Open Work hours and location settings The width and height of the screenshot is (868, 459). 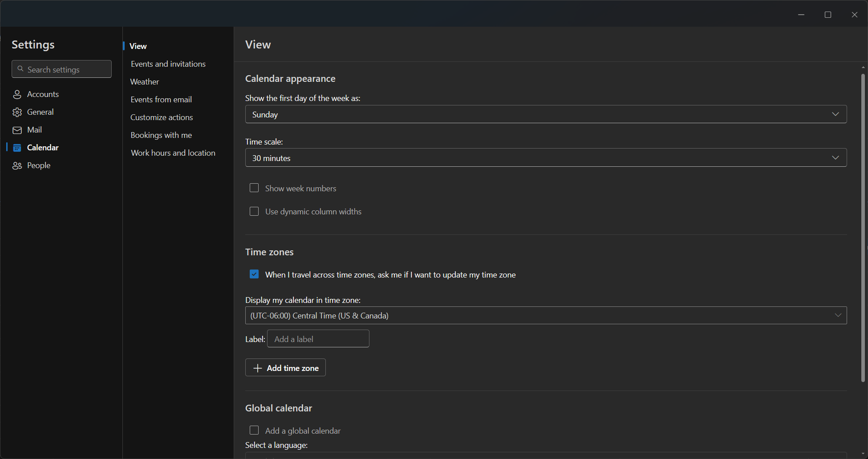point(173,153)
